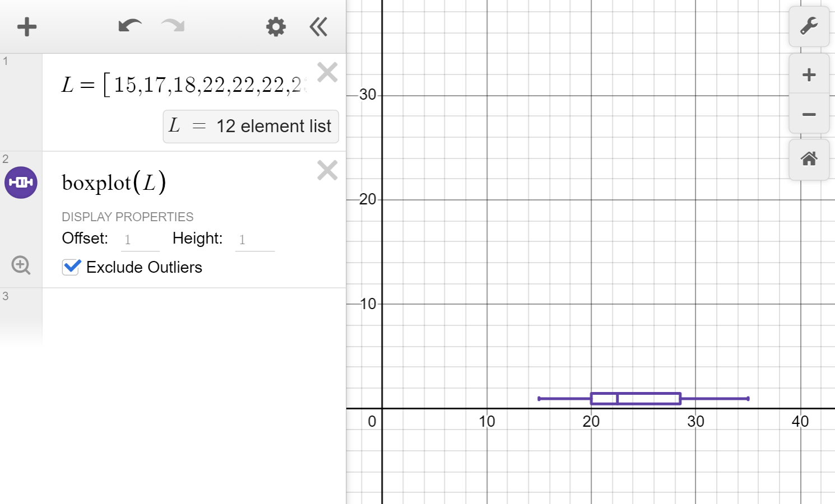Delete the boxplot(L) expression
Image resolution: width=835 pixels, height=504 pixels.
pos(327,170)
